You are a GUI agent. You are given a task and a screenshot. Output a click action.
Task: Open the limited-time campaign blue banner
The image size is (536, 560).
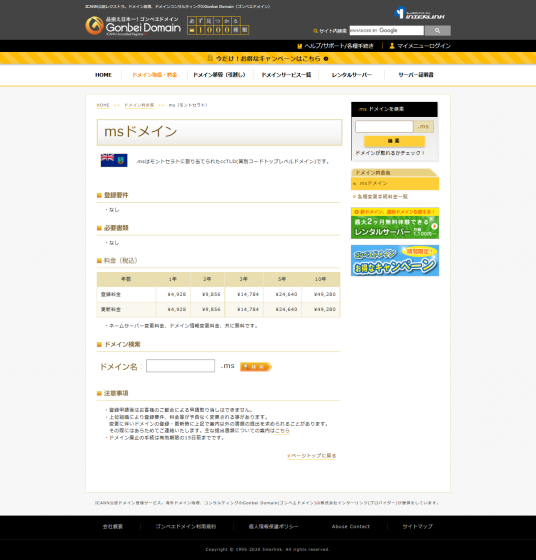point(395,260)
